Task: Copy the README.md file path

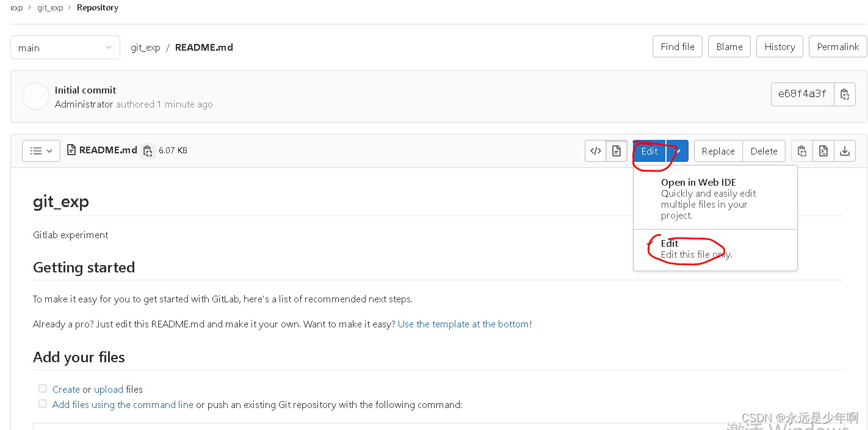Action: point(147,151)
